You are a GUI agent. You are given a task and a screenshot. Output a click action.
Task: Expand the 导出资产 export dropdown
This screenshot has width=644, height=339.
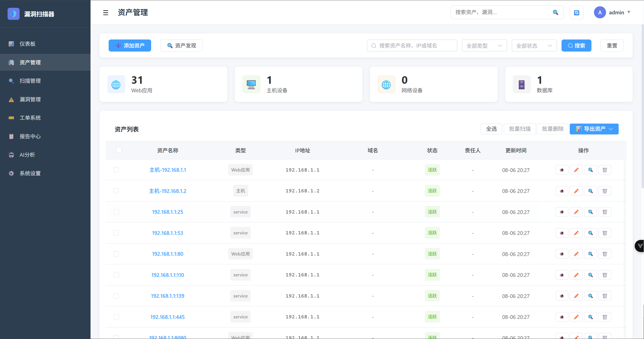pos(594,129)
